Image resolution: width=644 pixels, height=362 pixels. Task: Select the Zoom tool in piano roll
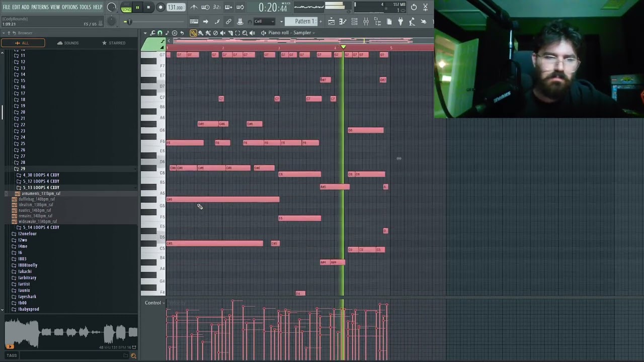245,33
